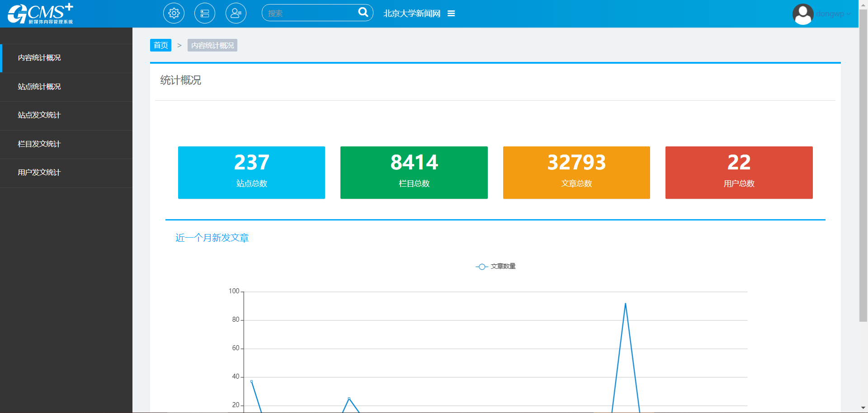The image size is (868, 413).
Task: Select 站点发文统计 in the sidebar
Action: [x=39, y=115]
